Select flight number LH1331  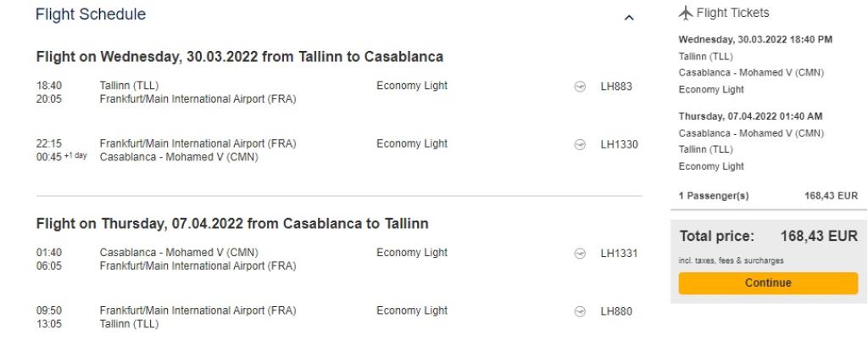619,254
